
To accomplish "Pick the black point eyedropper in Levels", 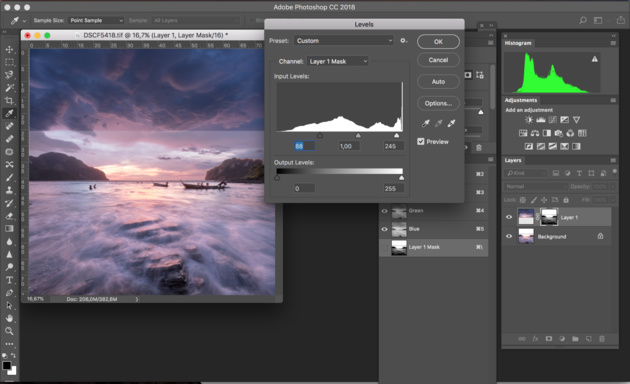I will [425, 123].
